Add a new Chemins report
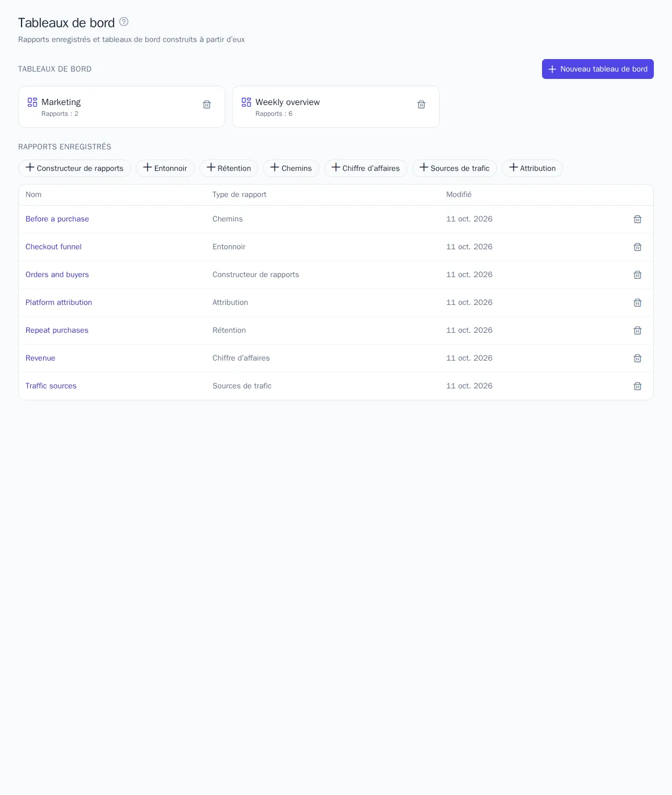 click(x=291, y=168)
